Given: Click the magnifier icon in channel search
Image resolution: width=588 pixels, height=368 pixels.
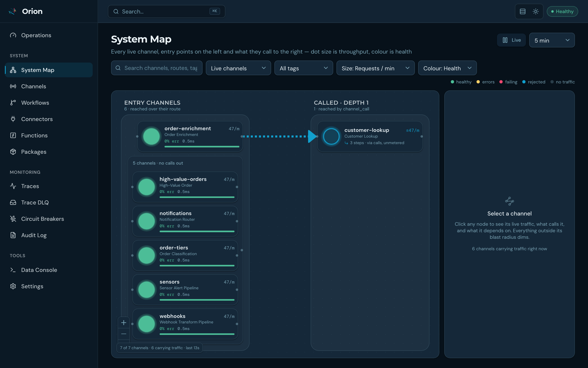Looking at the screenshot, I should [118, 68].
